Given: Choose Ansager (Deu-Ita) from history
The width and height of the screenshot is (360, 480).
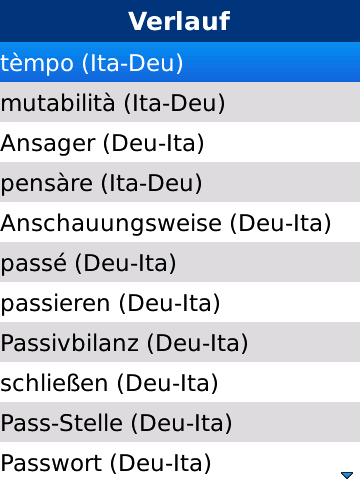Looking at the screenshot, I should pyautogui.click(x=180, y=142).
